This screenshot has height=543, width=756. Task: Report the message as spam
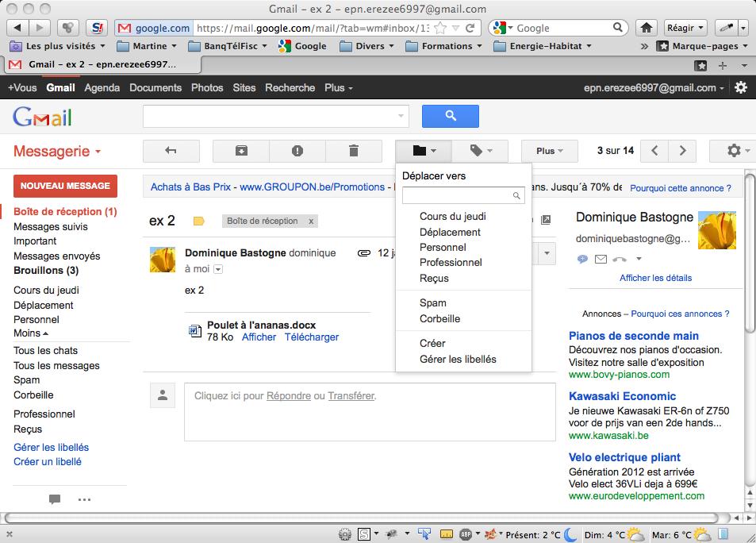click(x=297, y=151)
